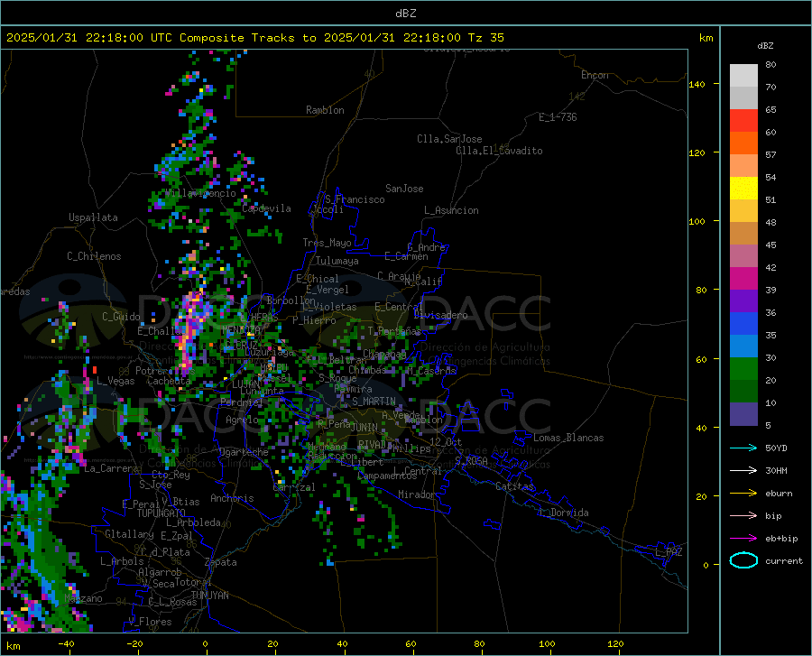Image resolution: width=812 pixels, height=656 pixels.
Task: Click the Cacheuta map label
Action: point(169,381)
